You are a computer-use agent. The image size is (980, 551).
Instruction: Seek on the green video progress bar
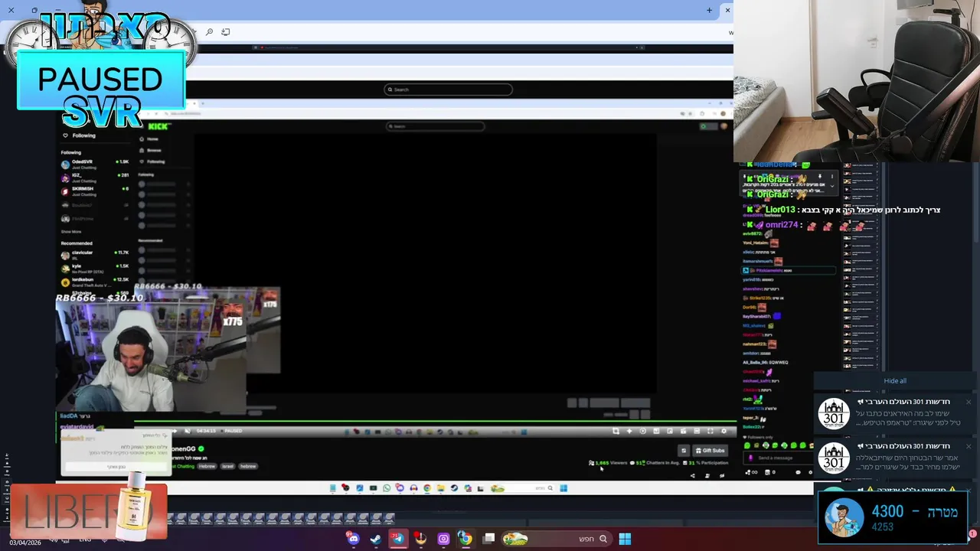435,421
